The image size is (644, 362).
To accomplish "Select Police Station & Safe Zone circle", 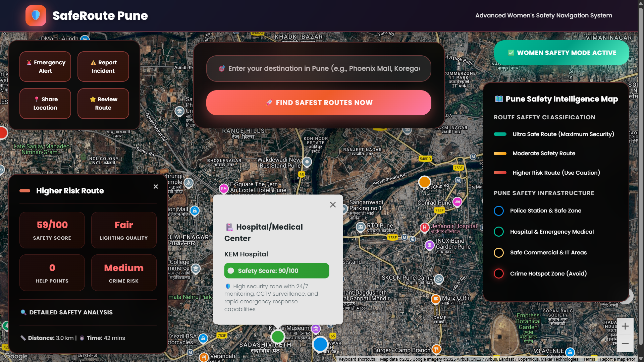I will (x=499, y=211).
